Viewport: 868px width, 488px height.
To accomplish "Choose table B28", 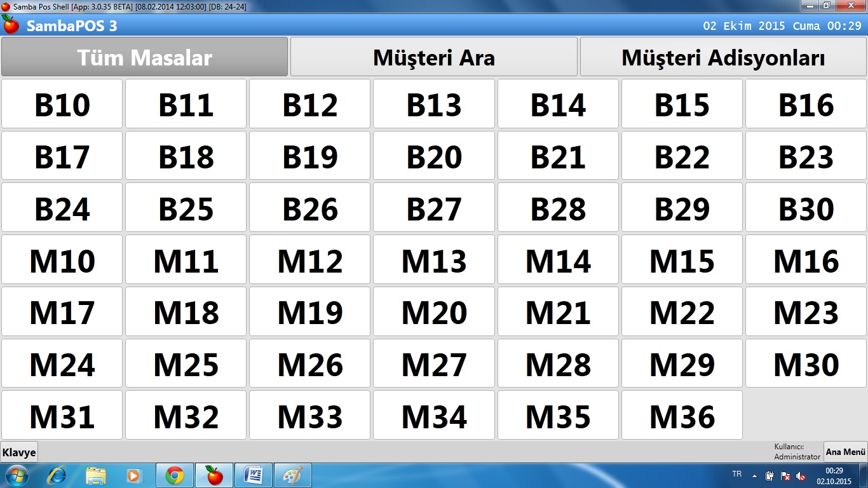I will 558,208.
